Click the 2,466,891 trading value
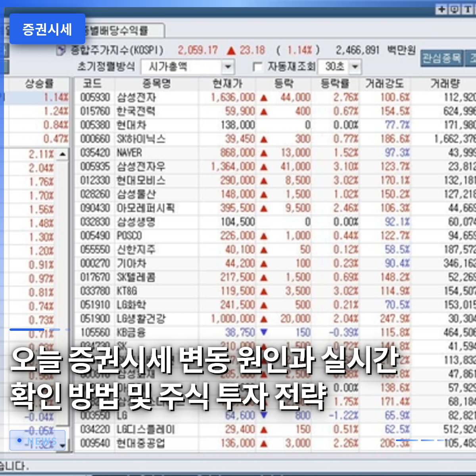This screenshot has width=476, height=476. [357, 50]
